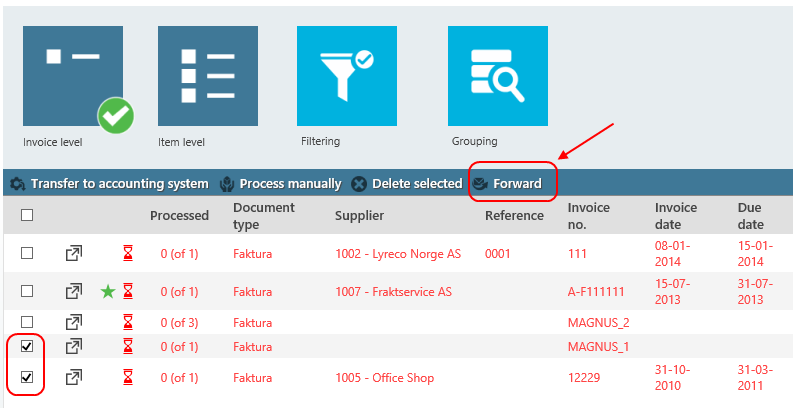Select the Invoice level view tile

point(73,76)
